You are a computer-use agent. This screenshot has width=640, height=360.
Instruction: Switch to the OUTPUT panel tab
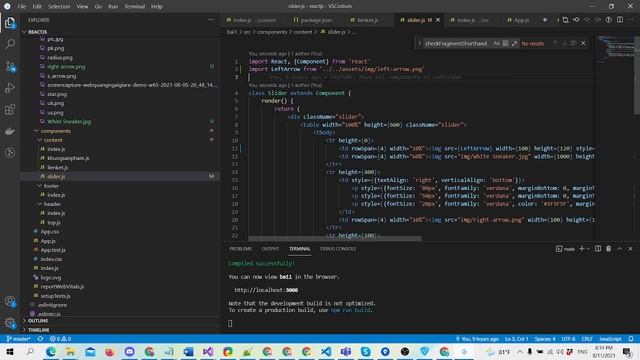[x=270, y=249]
